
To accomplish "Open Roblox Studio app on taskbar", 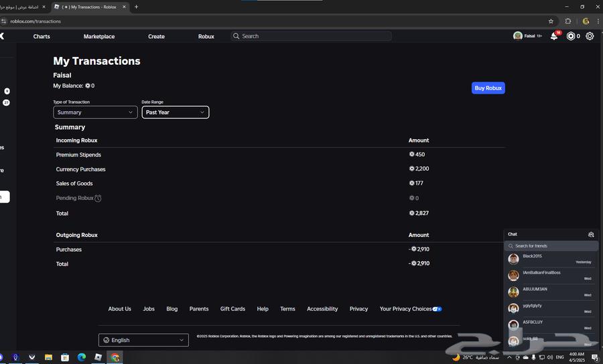I will [98, 357].
